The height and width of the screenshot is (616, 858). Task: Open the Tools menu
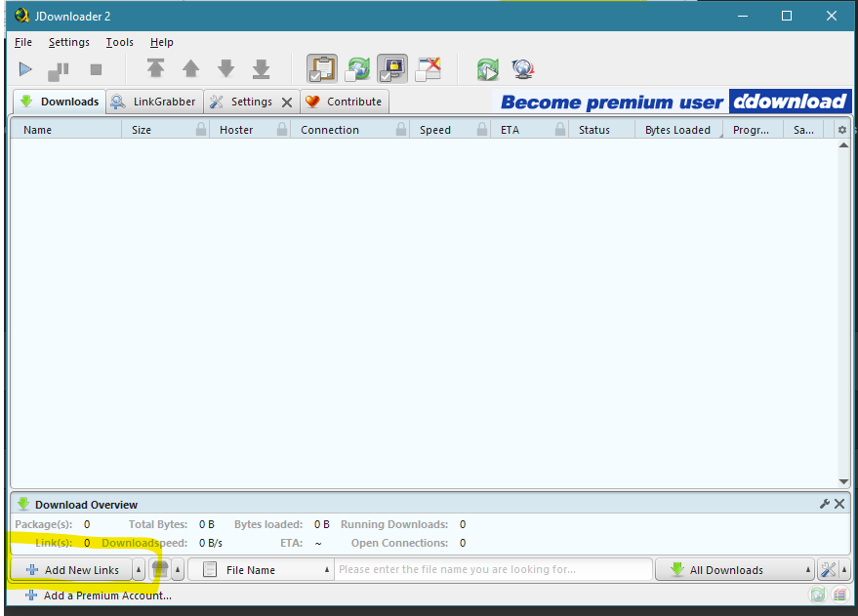(x=119, y=42)
